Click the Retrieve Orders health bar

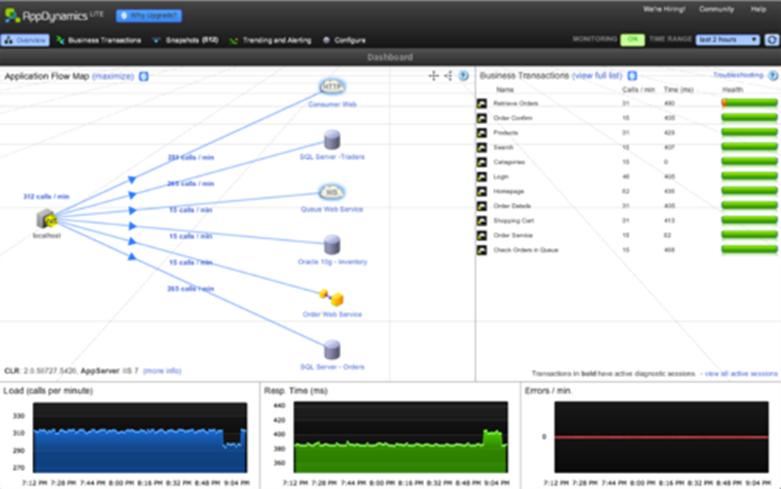[748, 103]
